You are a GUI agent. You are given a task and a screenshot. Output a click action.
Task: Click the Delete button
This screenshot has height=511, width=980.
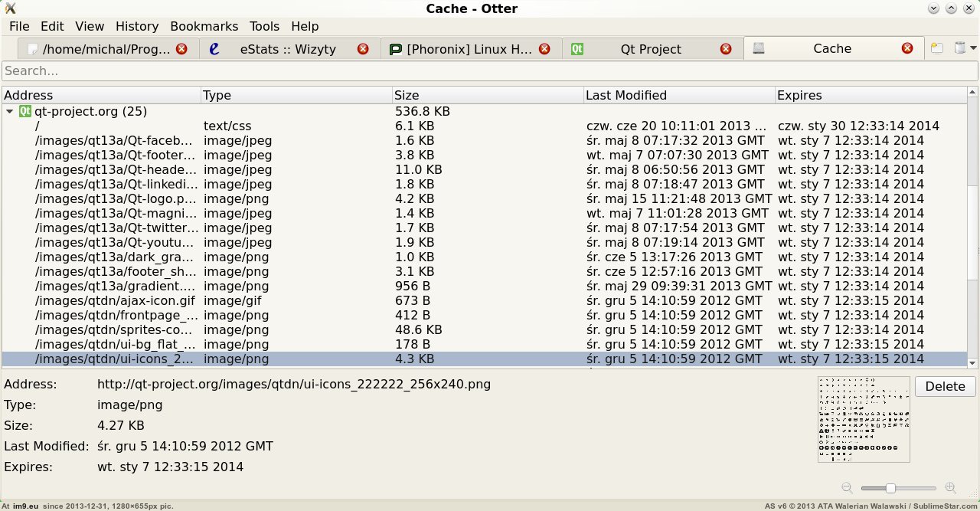click(945, 386)
